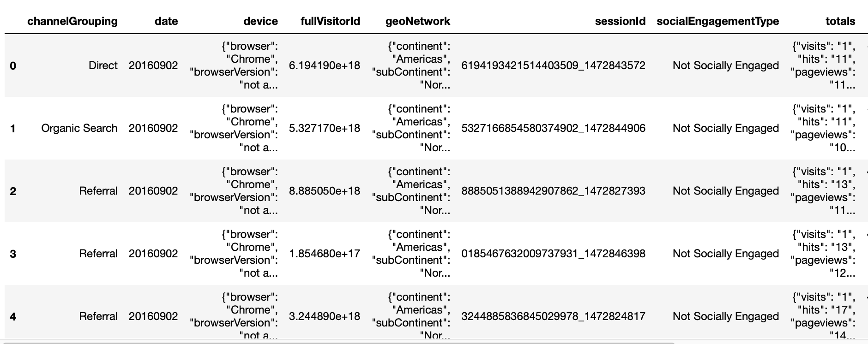Click sessionId 0185467632009737931_1472846398

click(553, 254)
